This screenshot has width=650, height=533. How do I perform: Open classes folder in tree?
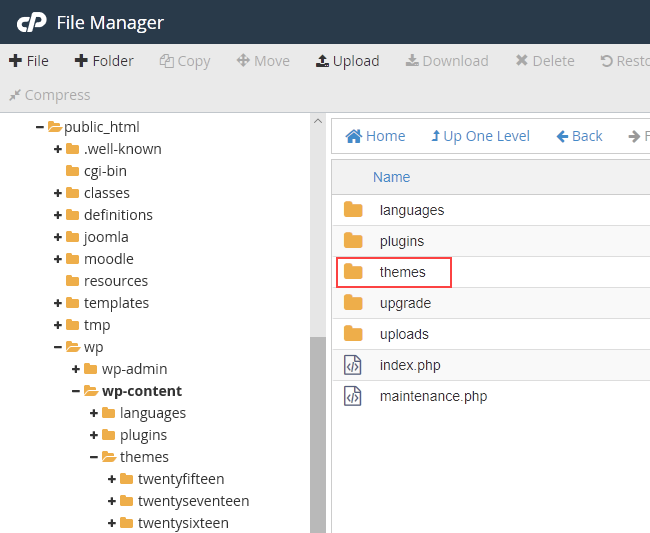107,193
